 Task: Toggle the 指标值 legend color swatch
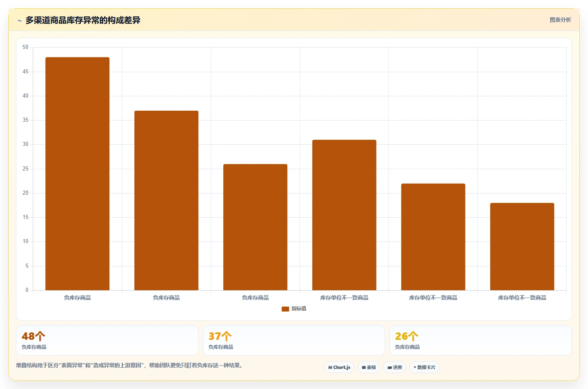[285, 309]
